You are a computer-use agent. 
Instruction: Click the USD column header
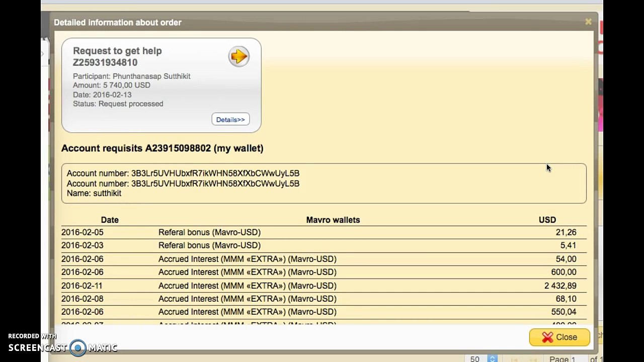[x=547, y=220]
